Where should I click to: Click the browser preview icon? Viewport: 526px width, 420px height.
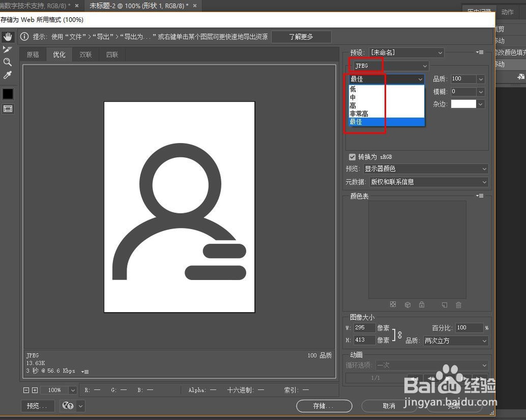[68, 406]
